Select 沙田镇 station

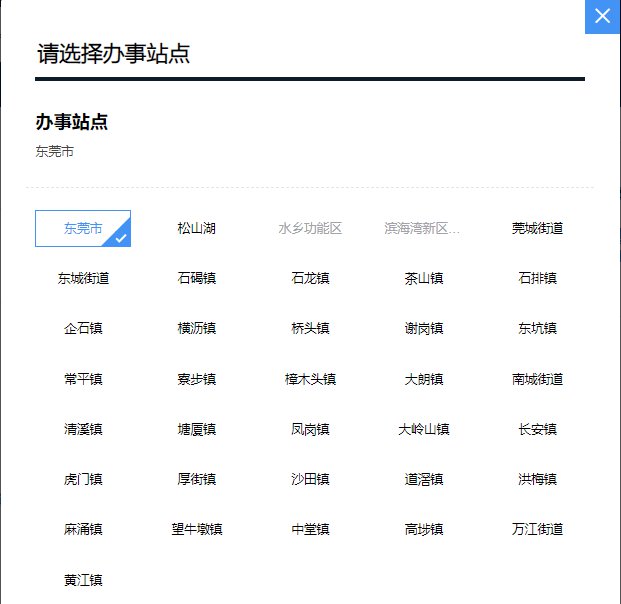pos(310,479)
